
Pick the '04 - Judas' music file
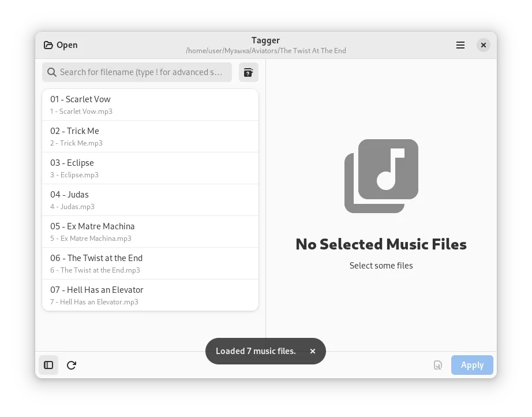point(150,200)
